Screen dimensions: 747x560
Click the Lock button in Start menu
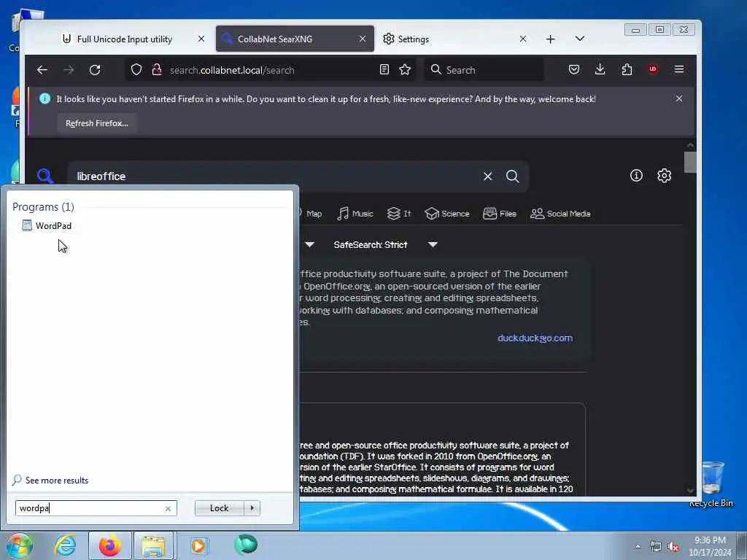pos(219,508)
